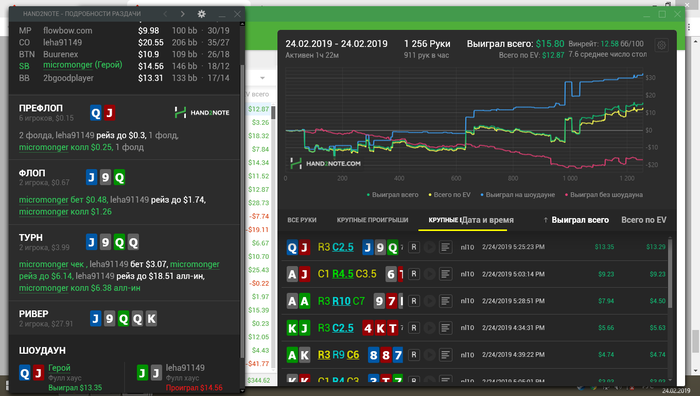
Task: Open hand text icon for KJ row
Action: (445, 328)
